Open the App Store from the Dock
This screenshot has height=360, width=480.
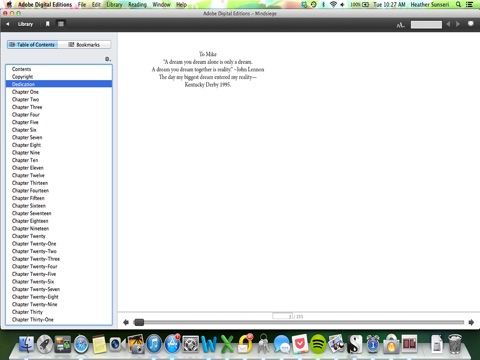[172, 344]
